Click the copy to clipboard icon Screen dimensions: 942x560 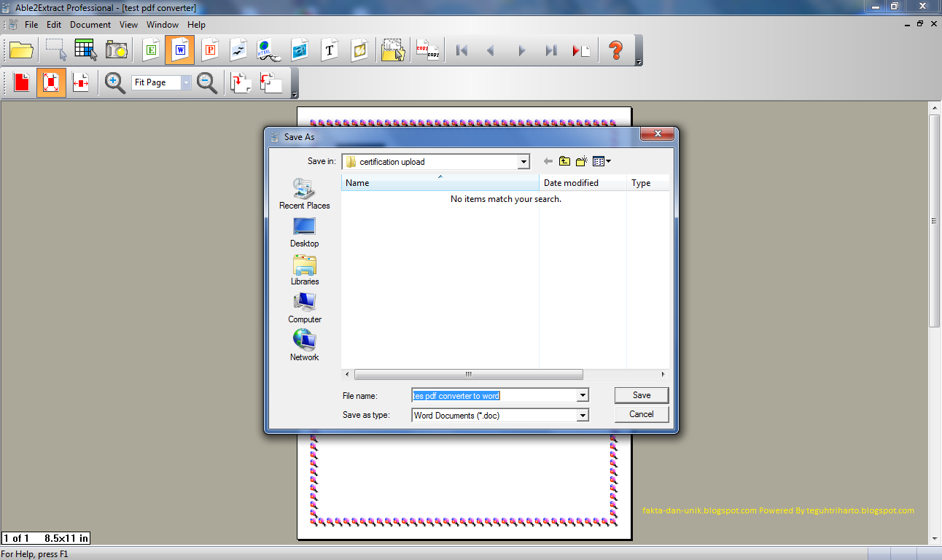428,50
